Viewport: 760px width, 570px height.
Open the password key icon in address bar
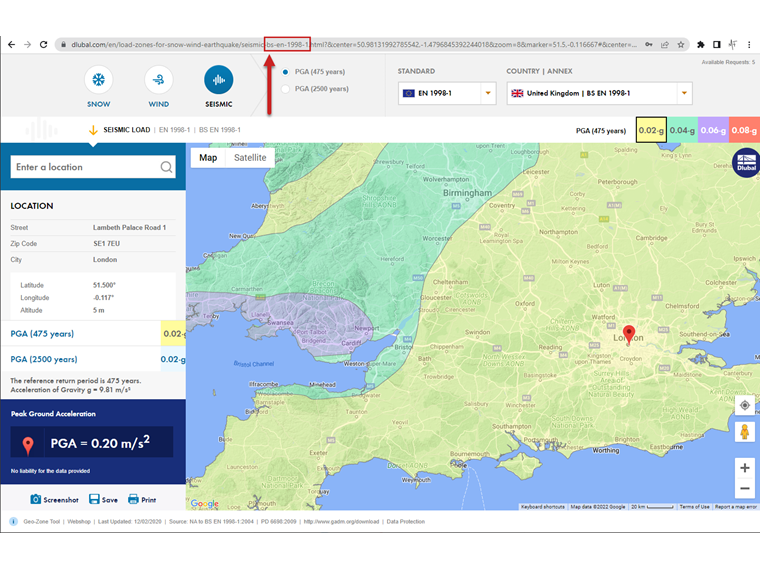(649, 45)
